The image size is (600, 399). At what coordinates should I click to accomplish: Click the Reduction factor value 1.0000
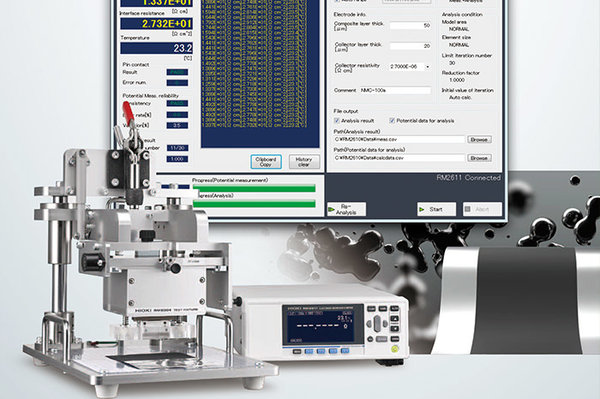click(x=457, y=80)
